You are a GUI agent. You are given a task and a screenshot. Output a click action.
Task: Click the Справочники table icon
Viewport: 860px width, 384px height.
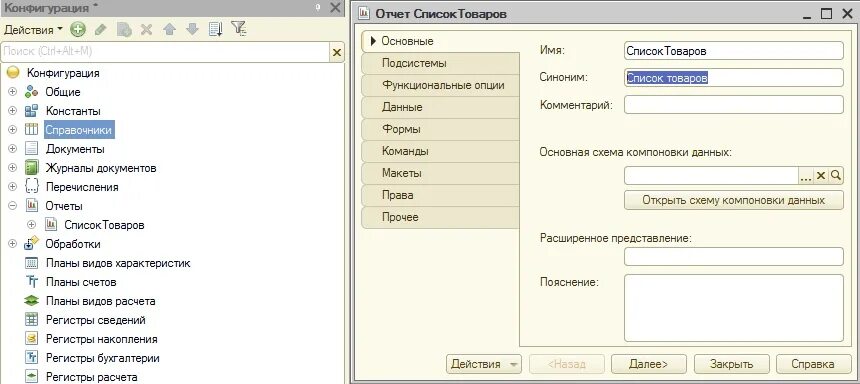coord(31,130)
